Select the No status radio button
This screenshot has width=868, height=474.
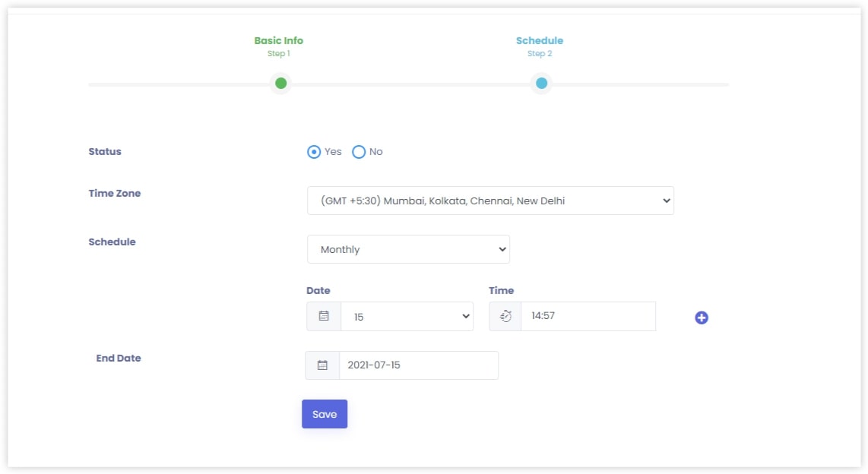(x=358, y=151)
